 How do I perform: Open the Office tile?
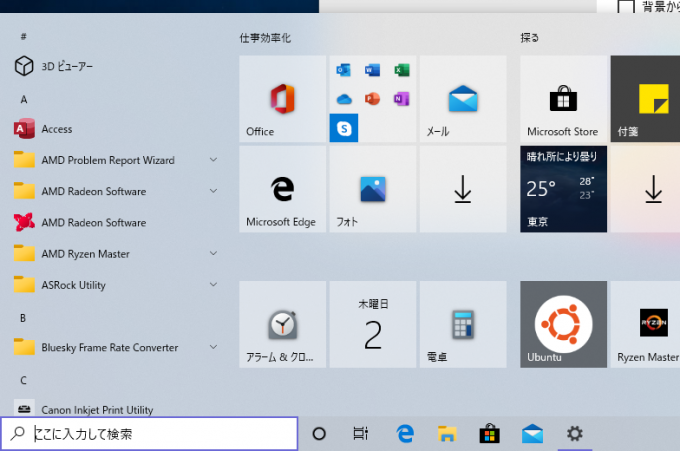(282, 98)
